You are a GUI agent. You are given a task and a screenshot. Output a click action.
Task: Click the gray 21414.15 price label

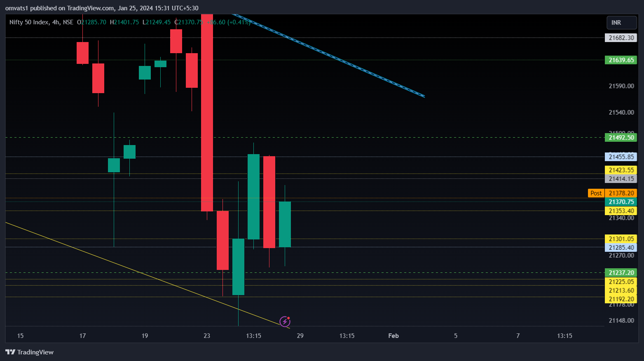621,179
